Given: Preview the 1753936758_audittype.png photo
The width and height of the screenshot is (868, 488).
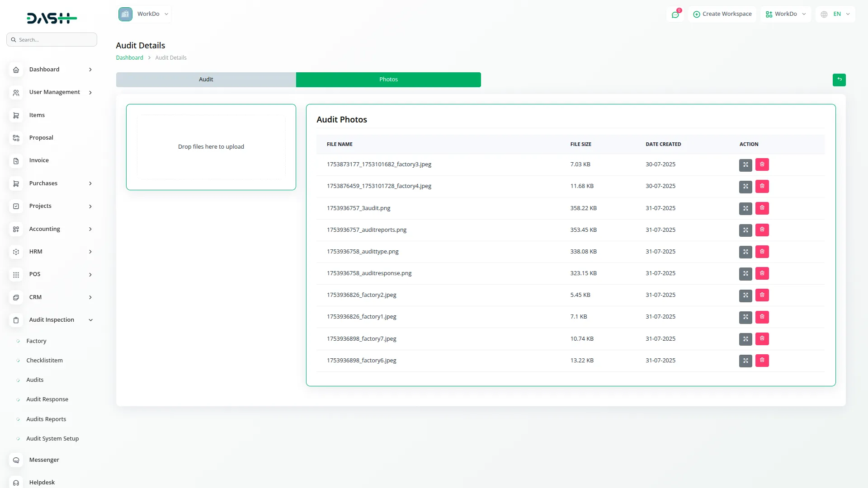Looking at the screenshot, I should click(x=745, y=252).
